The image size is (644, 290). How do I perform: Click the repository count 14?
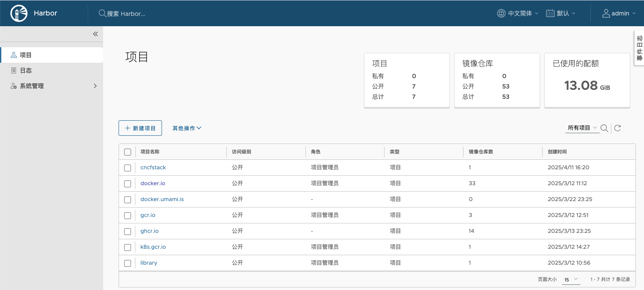coord(471,231)
